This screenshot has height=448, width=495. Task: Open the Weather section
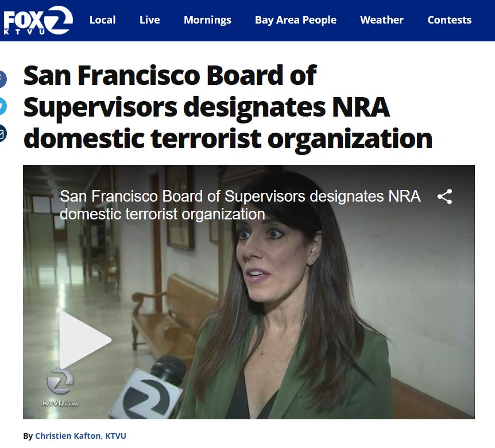coord(382,20)
